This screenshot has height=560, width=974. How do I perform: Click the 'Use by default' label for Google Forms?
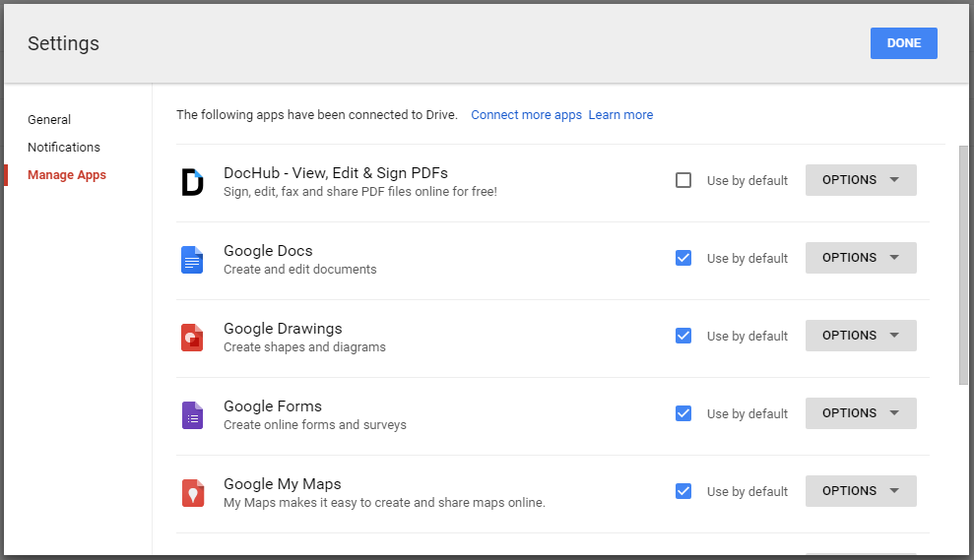coord(747,413)
